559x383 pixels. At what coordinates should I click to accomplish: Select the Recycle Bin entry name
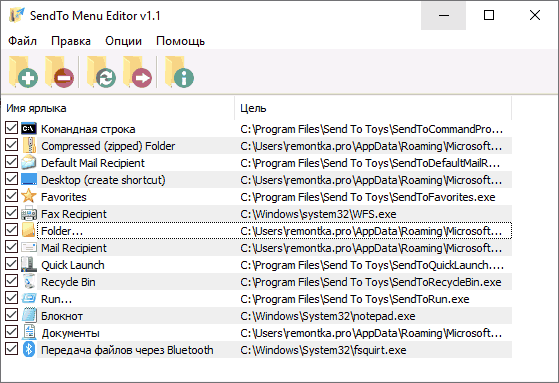pyautogui.click(x=68, y=282)
